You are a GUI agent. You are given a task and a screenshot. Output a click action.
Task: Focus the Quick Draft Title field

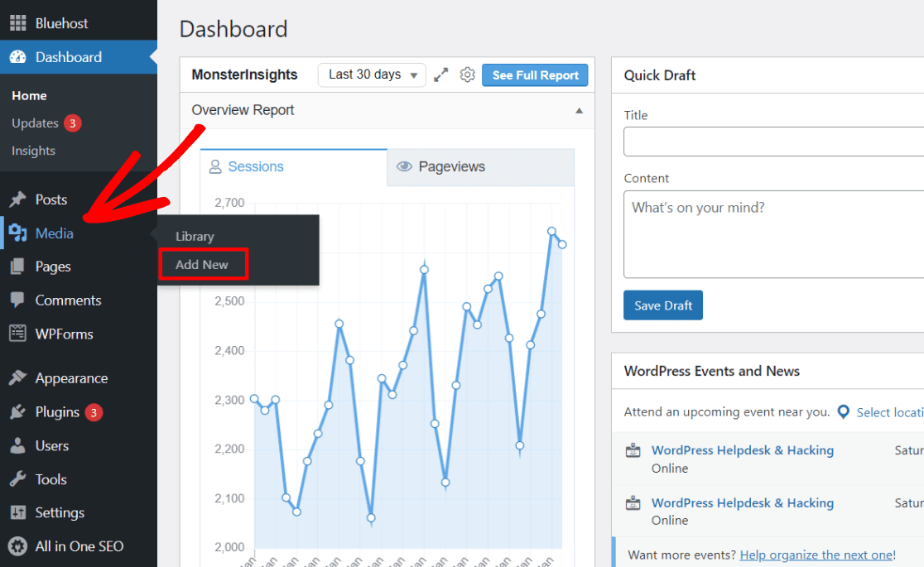pos(773,142)
